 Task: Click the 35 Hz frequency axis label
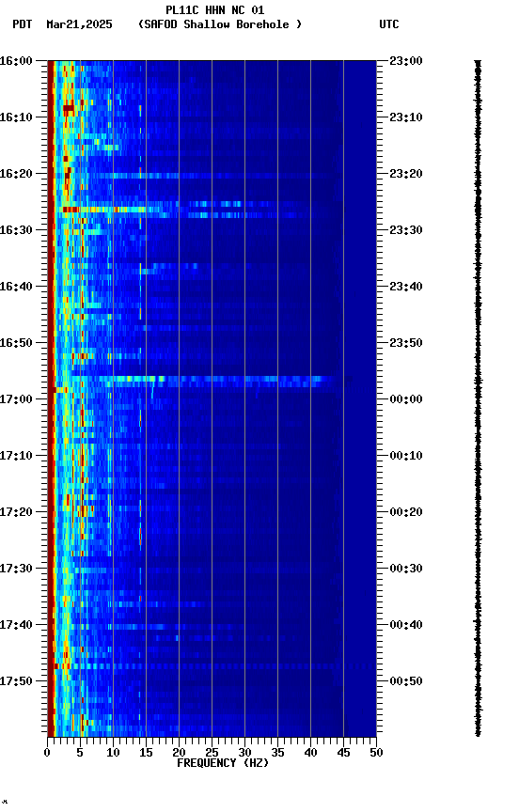coord(277,753)
